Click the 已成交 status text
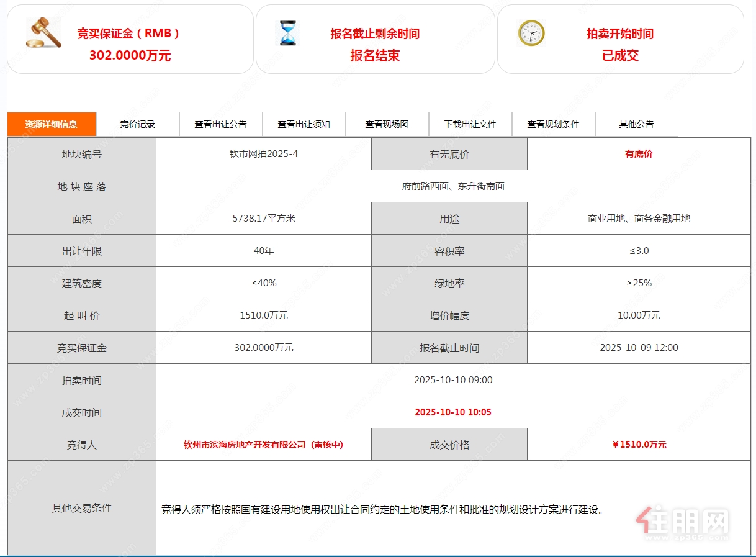Screen dimensions: 756x557 pyautogui.click(x=620, y=56)
